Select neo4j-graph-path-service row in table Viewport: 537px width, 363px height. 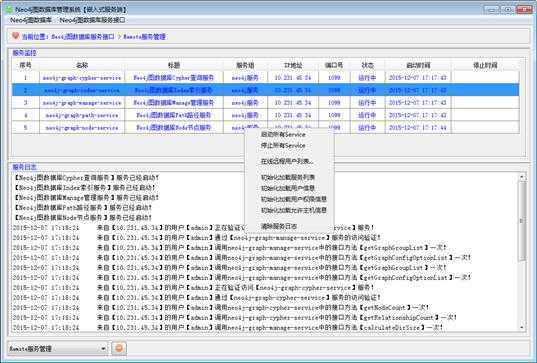(x=265, y=115)
